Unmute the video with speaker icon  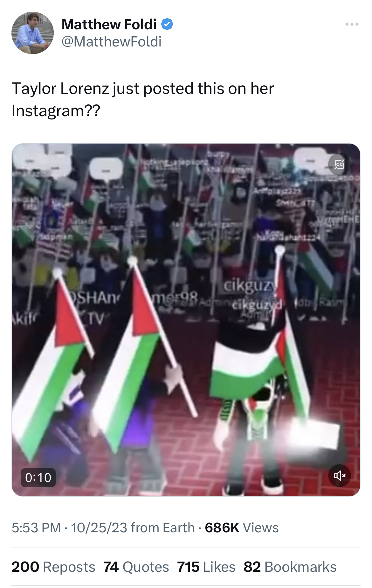[339, 476]
